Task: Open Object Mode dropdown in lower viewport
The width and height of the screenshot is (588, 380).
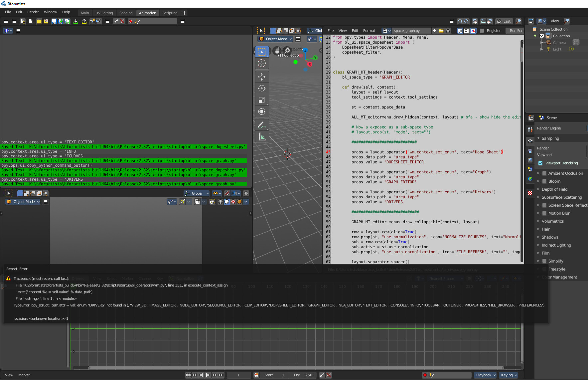Action: click(x=24, y=202)
